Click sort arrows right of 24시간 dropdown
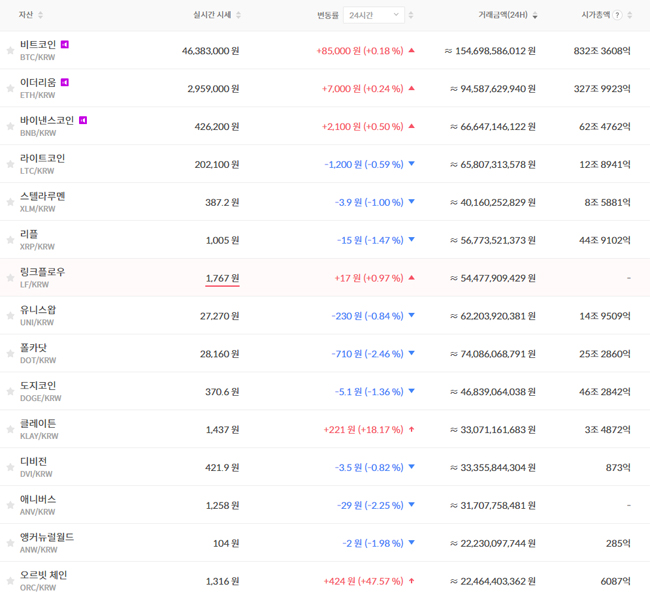The width and height of the screenshot is (650, 597). click(411, 15)
